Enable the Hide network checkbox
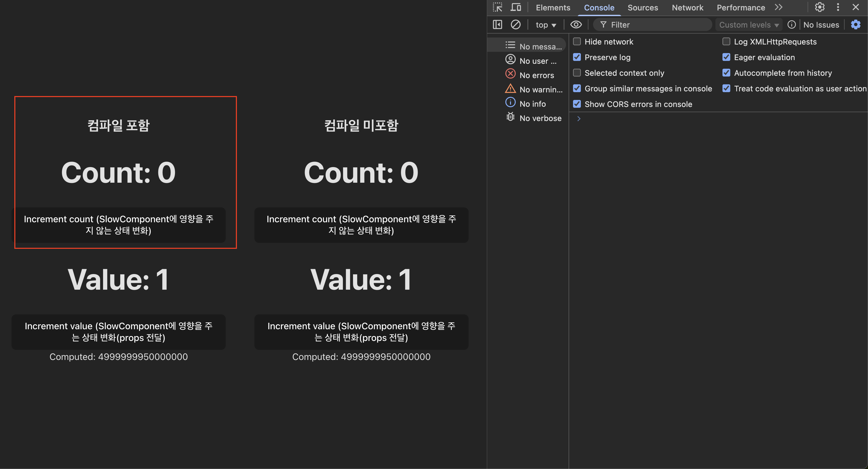The width and height of the screenshot is (868, 469). pos(577,41)
